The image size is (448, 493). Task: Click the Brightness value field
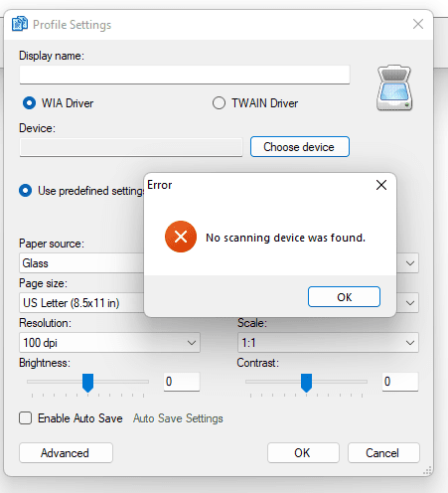pyautogui.click(x=182, y=382)
